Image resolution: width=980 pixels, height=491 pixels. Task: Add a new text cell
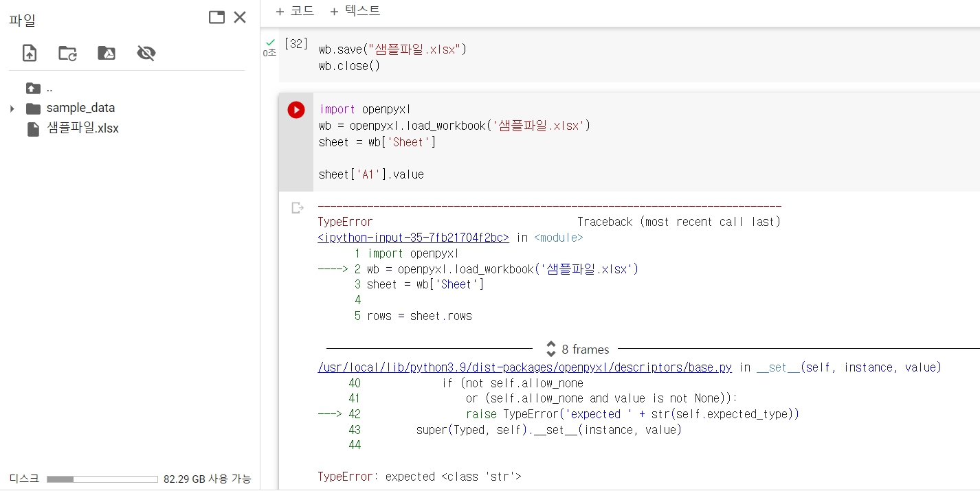(355, 11)
